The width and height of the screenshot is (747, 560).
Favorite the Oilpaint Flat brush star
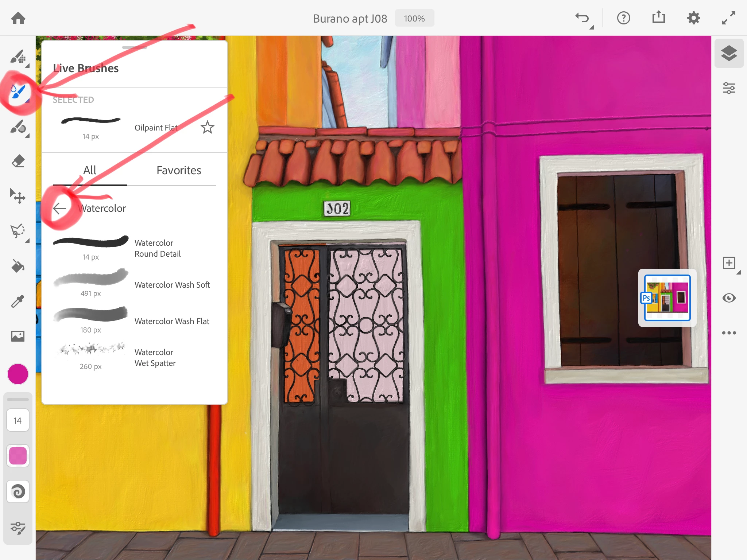tap(208, 128)
